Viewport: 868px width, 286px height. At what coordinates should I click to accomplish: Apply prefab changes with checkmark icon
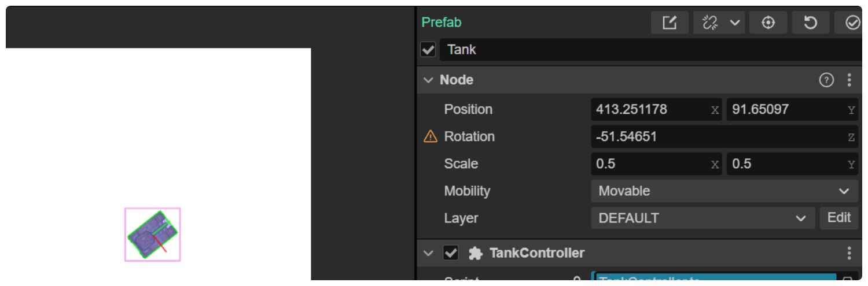(852, 23)
